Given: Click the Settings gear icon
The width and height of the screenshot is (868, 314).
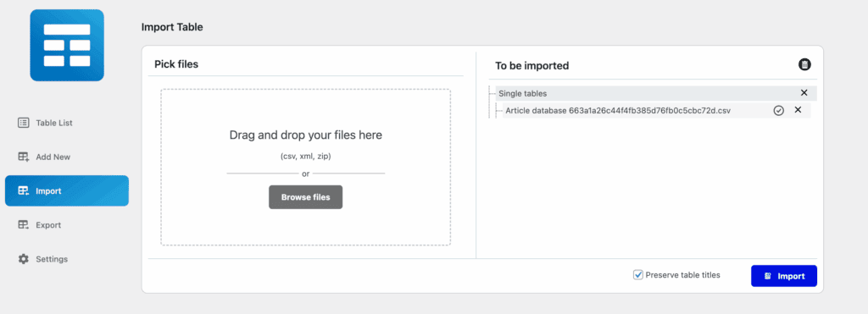Looking at the screenshot, I should coord(23,259).
